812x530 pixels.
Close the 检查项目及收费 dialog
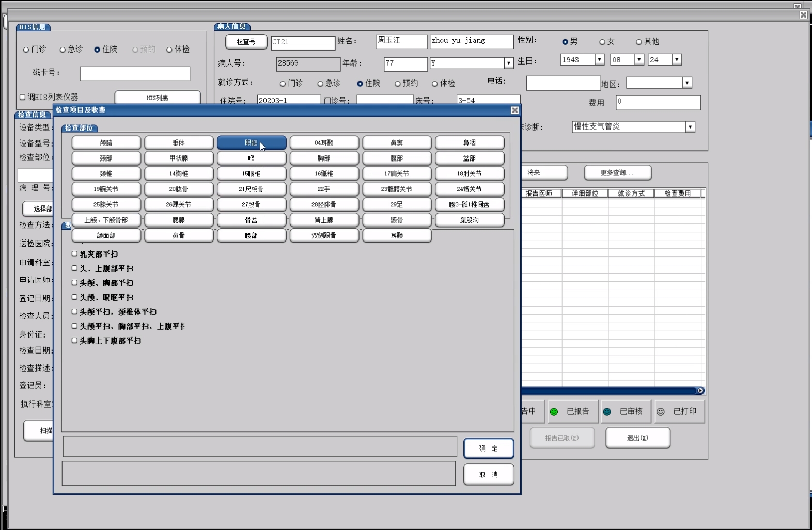(515, 110)
